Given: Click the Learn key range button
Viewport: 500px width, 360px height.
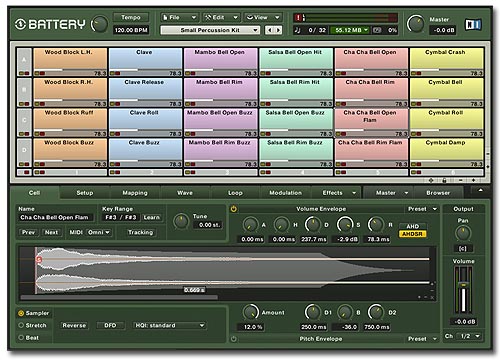Looking at the screenshot, I should pos(151,217).
